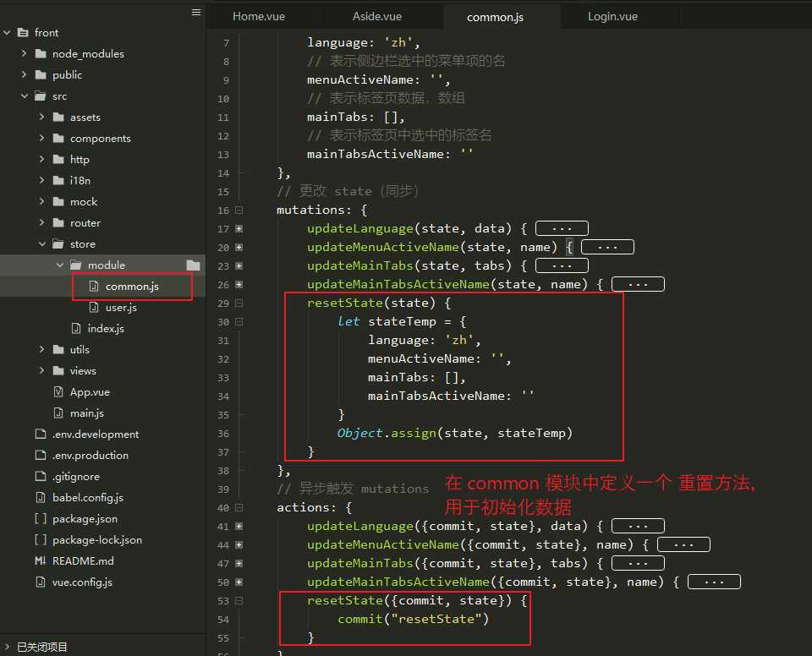Viewport: 812px width, 656px height.
Task: Click the node_modules folder icon
Action: pyautogui.click(x=41, y=54)
